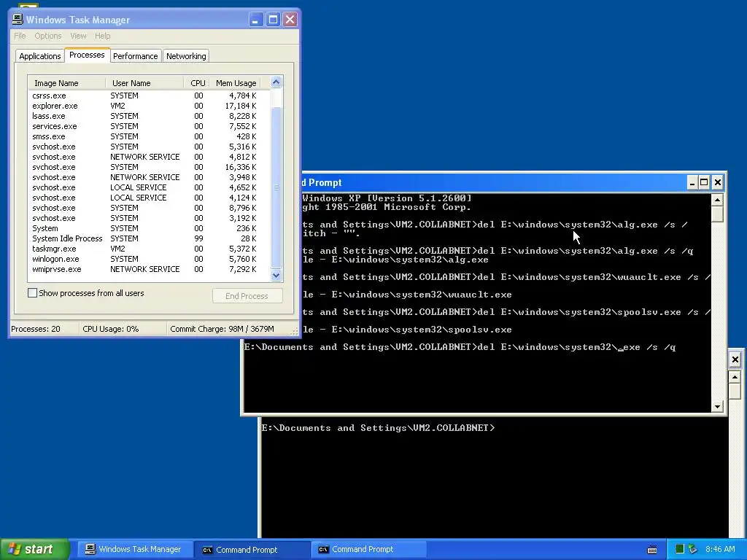Click the process list scrollbar thumb
Viewport: 747px width, 560px height.
click(276, 187)
